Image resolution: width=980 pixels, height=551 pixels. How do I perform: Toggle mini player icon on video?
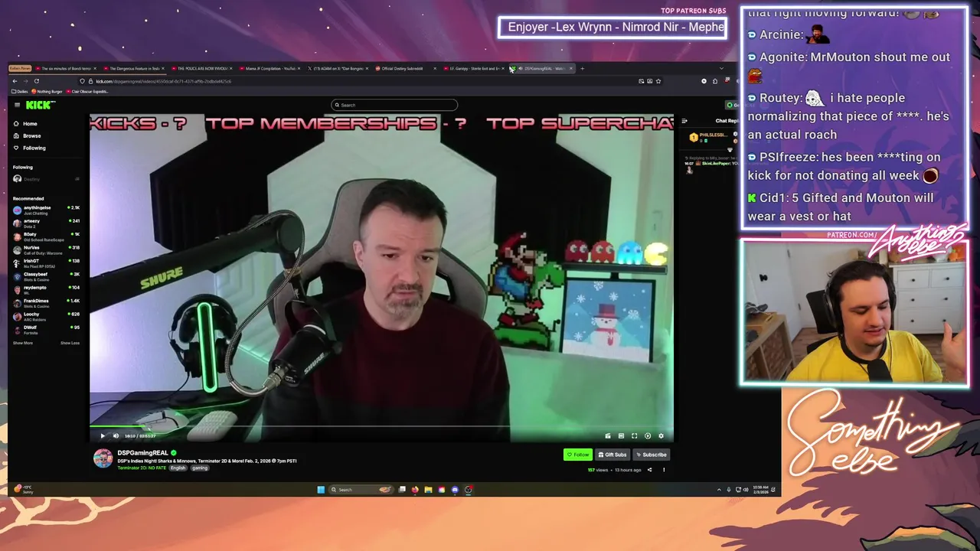click(x=621, y=436)
